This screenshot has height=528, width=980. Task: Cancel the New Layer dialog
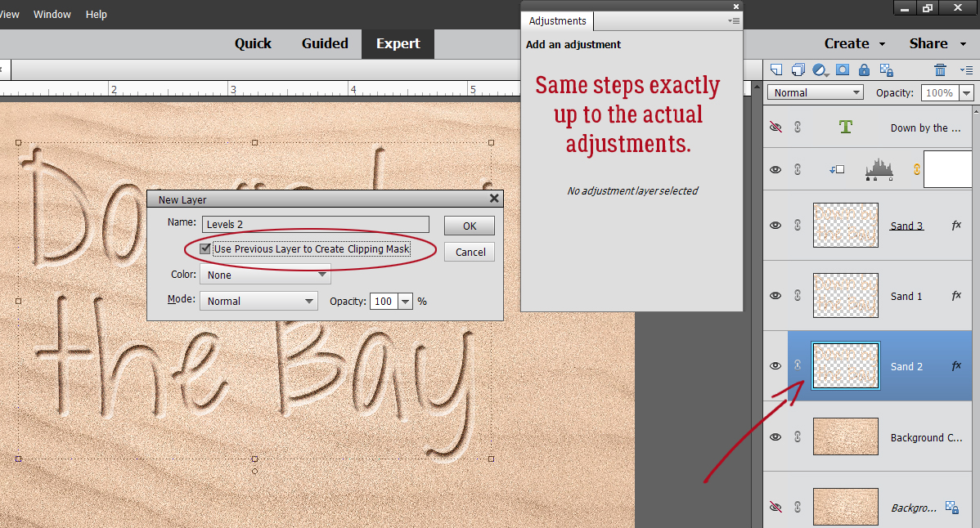point(470,252)
